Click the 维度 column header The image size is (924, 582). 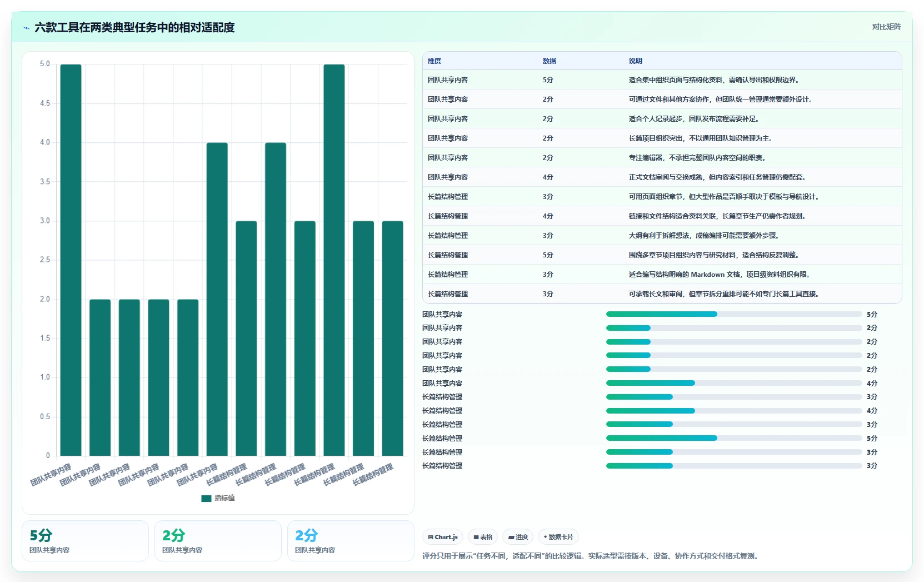[x=434, y=61]
